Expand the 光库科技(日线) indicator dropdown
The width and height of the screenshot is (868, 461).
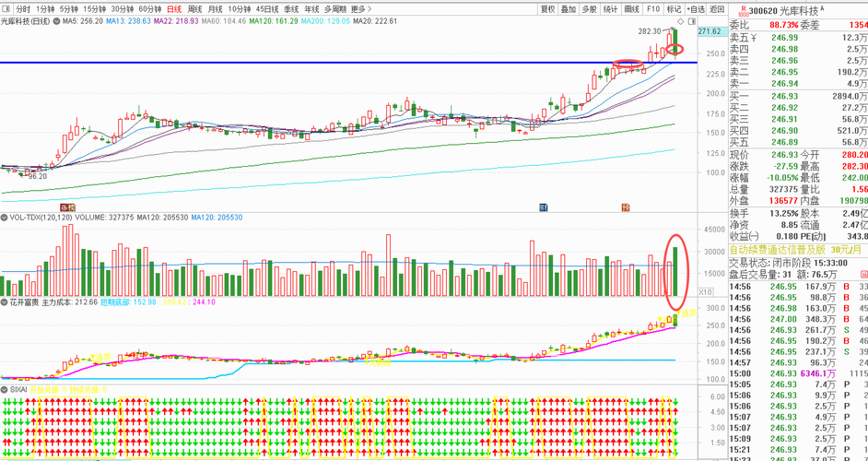click(56, 21)
